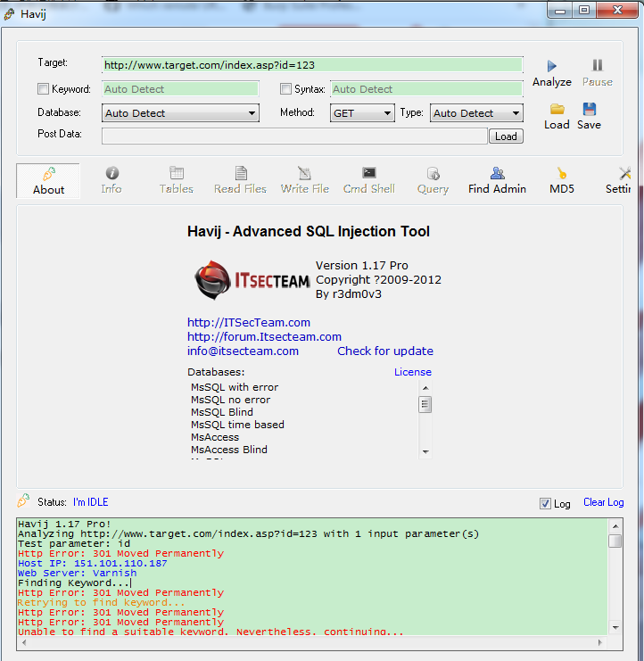Select 'MsSQL with error' in Databases list
The width and height of the screenshot is (644, 661).
(x=235, y=387)
